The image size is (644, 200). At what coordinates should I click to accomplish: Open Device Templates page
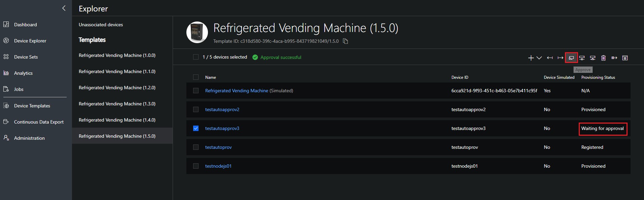(x=32, y=106)
